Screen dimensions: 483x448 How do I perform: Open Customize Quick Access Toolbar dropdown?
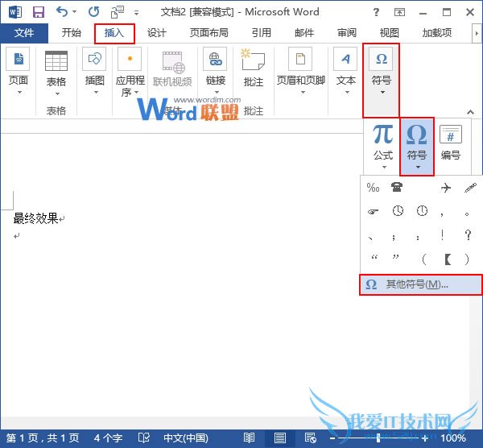click(136, 13)
